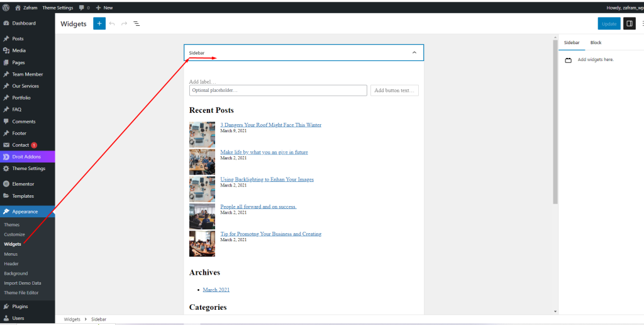Open the Menus submenu item

click(x=11, y=254)
